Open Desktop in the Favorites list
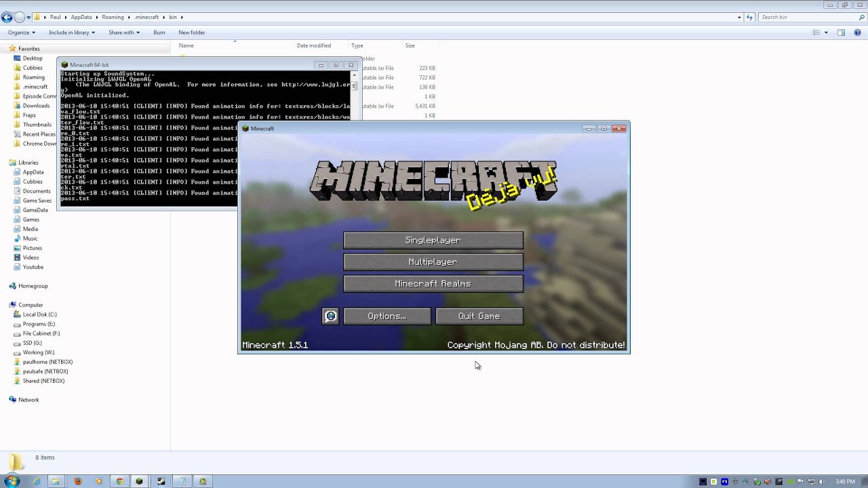The image size is (868, 488). pyautogui.click(x=33, y=58)
